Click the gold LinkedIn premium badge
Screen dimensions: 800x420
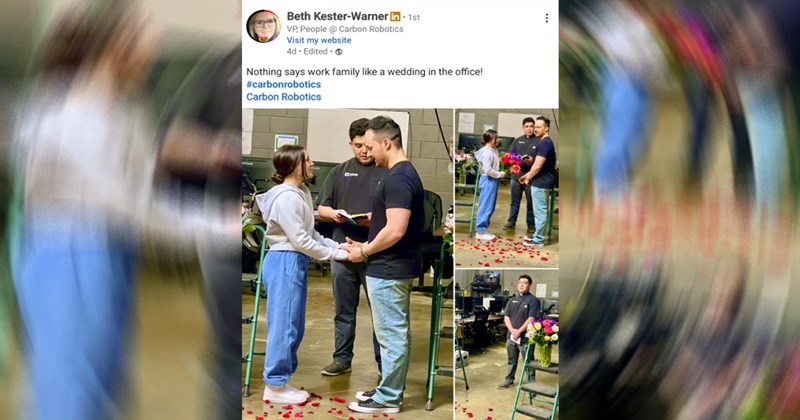(x=395, y=17)
